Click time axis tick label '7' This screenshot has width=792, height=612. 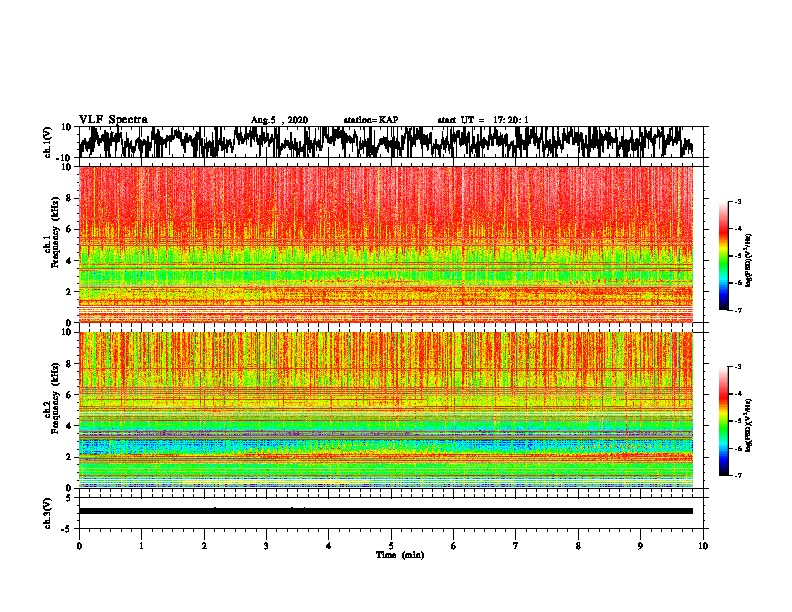[x=516, y=546]
